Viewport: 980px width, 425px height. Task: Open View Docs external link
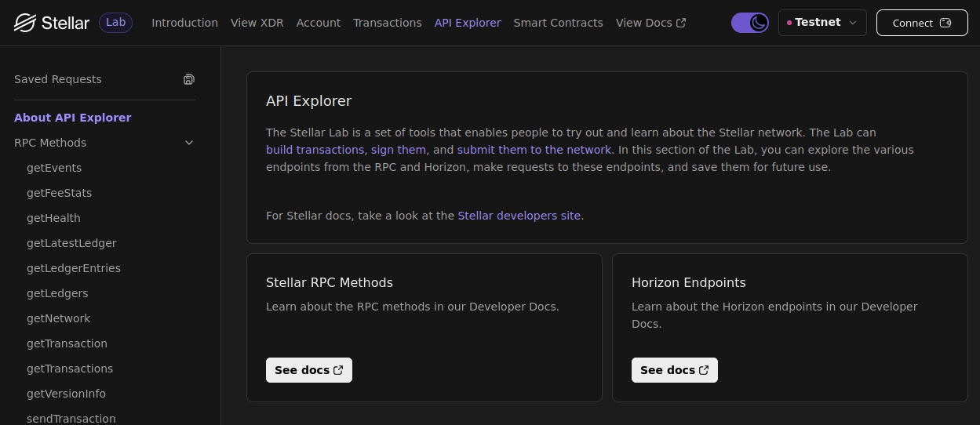(650, 23)
